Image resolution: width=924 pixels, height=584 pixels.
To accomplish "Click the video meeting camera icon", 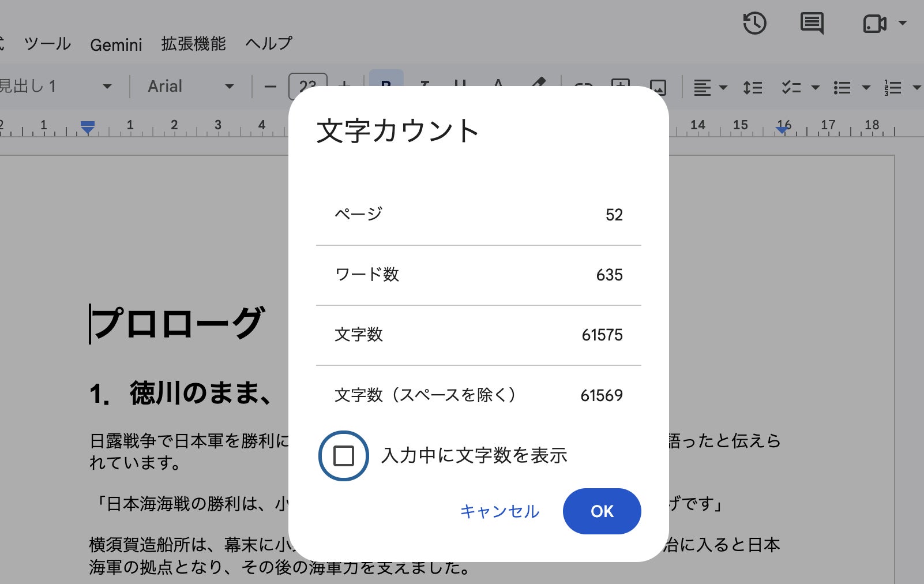I will [x=874, y=24].
